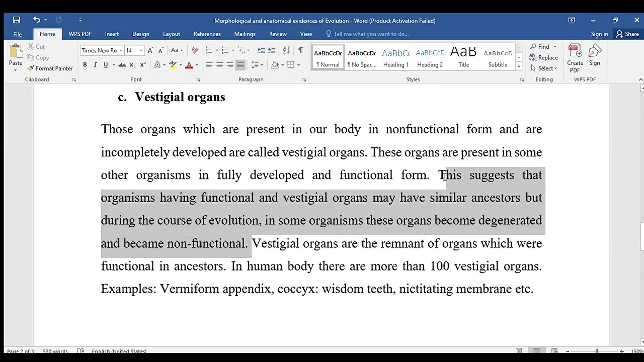Open the Paragraph dialog launcher
Image resolution: width=644 pixels, height=362 pixels.
click(x=304, y=79)
